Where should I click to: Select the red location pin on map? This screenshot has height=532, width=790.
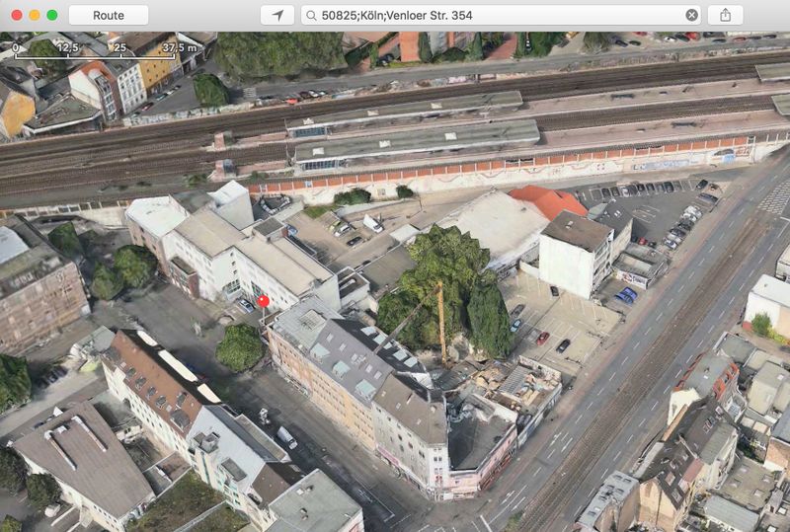[263, 301]
